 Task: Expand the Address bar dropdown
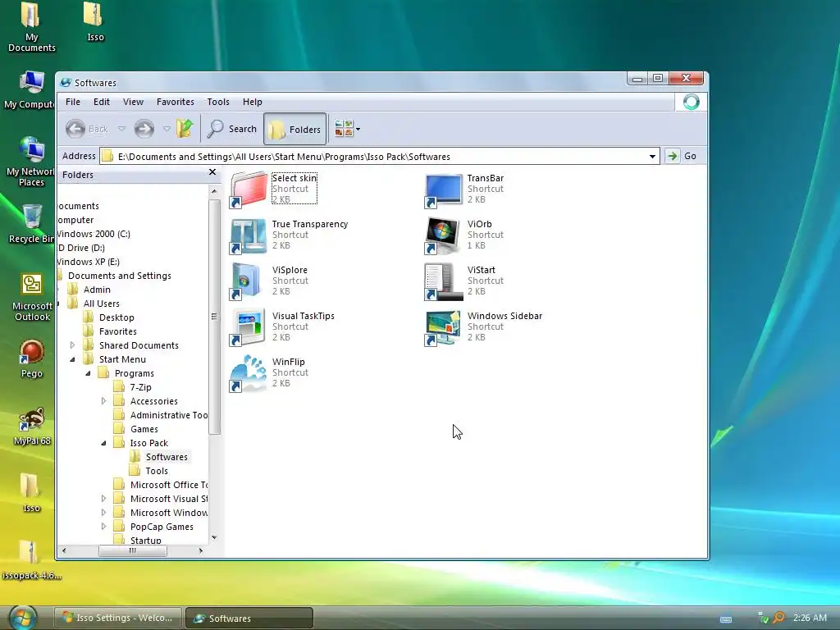click(x=652, y=157)
